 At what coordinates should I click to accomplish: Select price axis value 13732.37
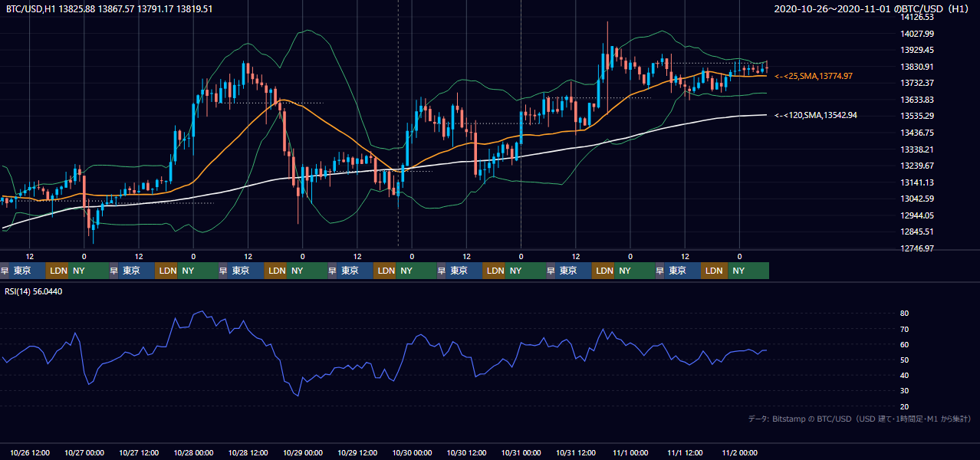pyautogui.click(x=917, y=83)
